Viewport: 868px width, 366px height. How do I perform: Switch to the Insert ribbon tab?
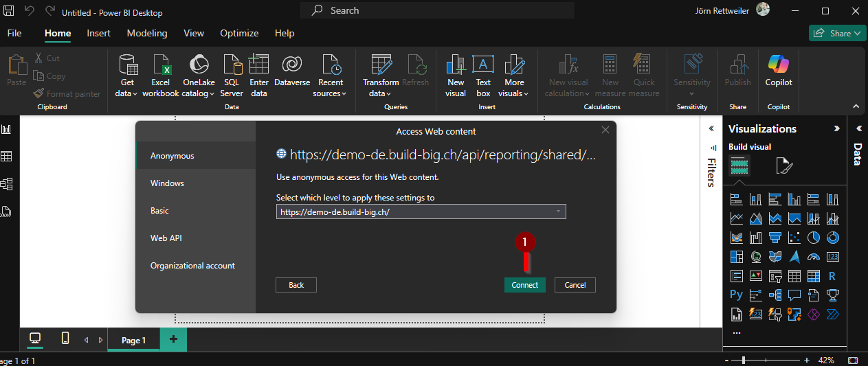click(99, 33)
